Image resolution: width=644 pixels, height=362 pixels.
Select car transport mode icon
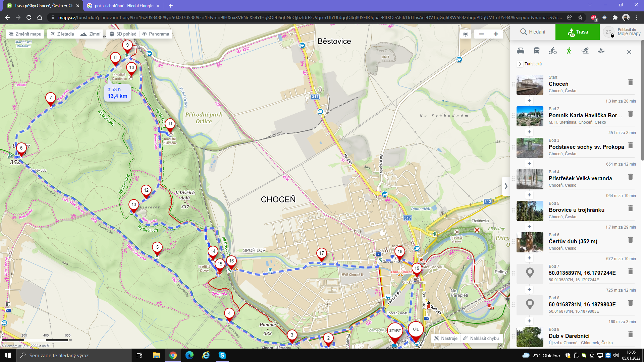tap(521, 51)
